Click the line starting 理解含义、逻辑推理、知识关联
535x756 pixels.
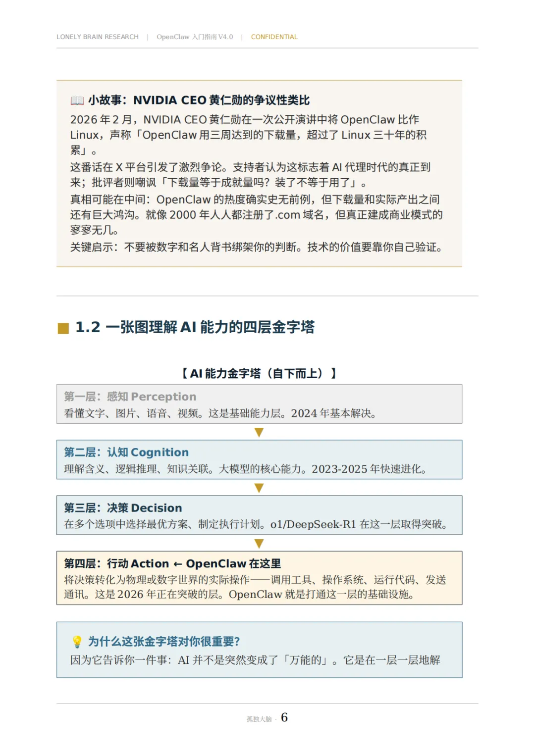(x=246, y=469)
